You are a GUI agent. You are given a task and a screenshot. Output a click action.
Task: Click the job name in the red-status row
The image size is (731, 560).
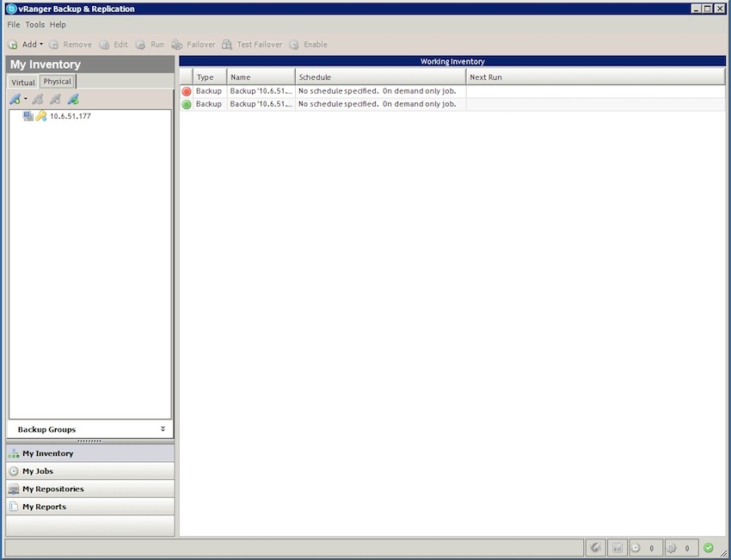click(261, 91)
